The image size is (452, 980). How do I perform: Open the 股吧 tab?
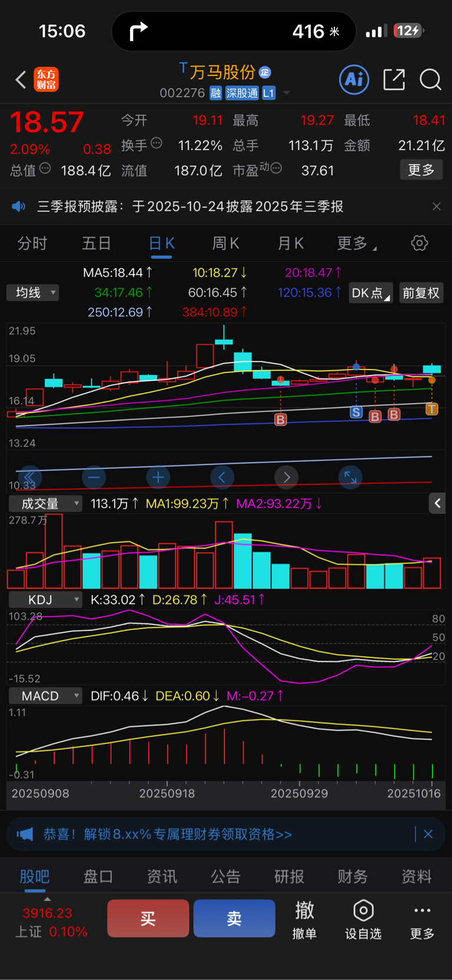35,876
